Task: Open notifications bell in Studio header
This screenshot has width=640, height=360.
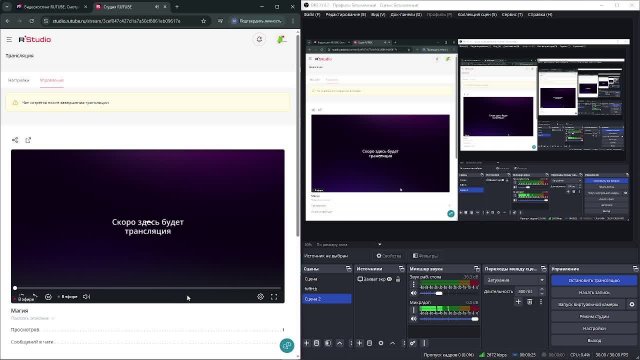Action: (259, 39)
